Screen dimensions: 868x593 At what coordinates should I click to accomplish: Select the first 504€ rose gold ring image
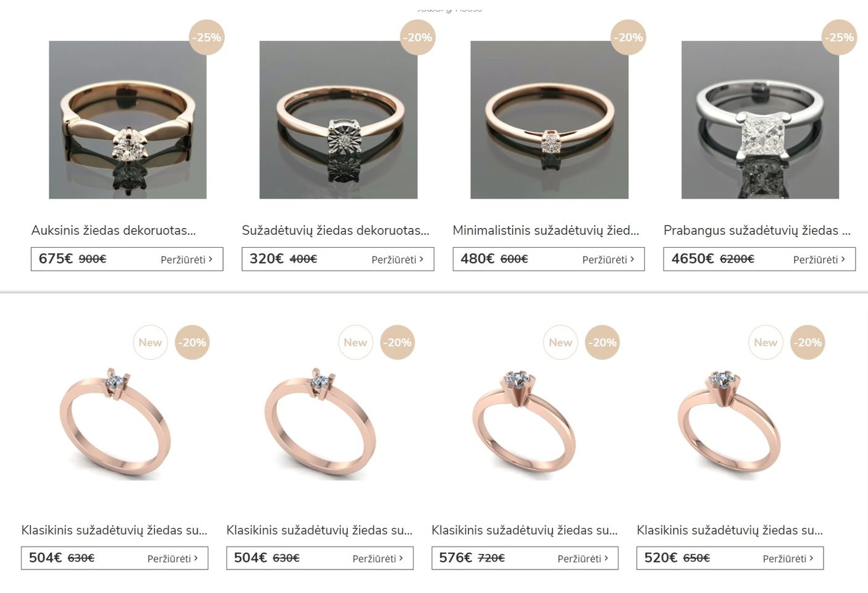(115, 421)
